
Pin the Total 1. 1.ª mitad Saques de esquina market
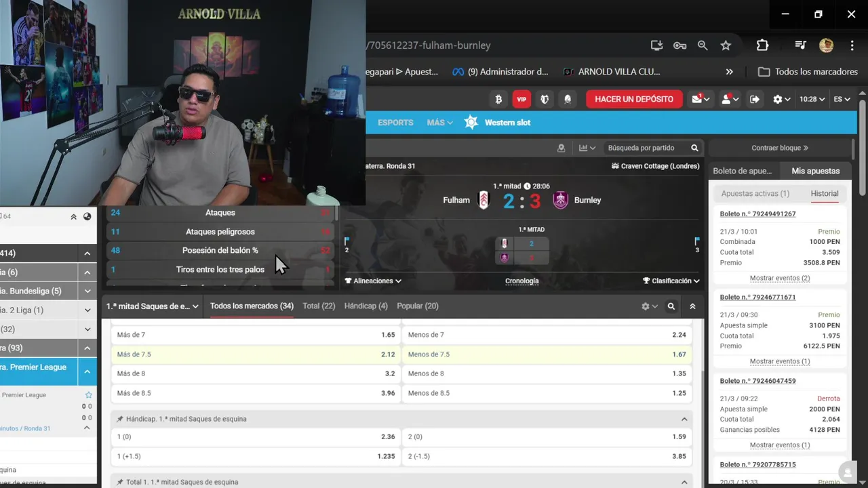tap(120, 482)
